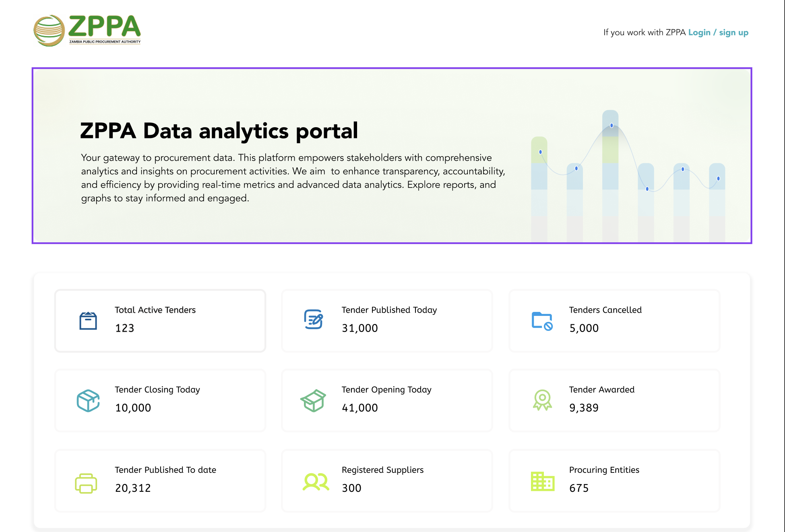The image size is (785, 532).
Task: Select the Total Active Tenders card
Action: coord(160,321)
